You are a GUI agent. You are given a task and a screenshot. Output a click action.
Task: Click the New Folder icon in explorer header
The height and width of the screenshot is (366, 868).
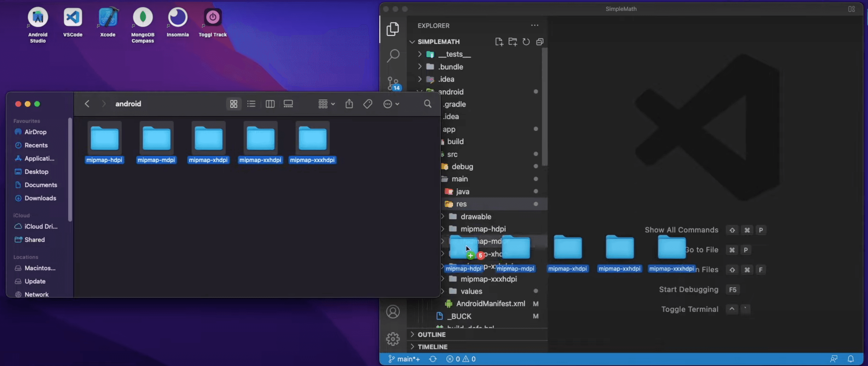pos(512,42)
